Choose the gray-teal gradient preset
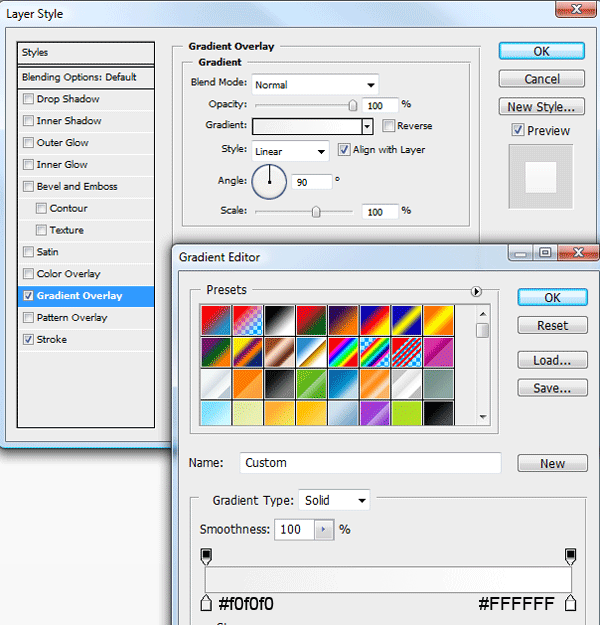600x625 pixels. [x=439, y=384]
